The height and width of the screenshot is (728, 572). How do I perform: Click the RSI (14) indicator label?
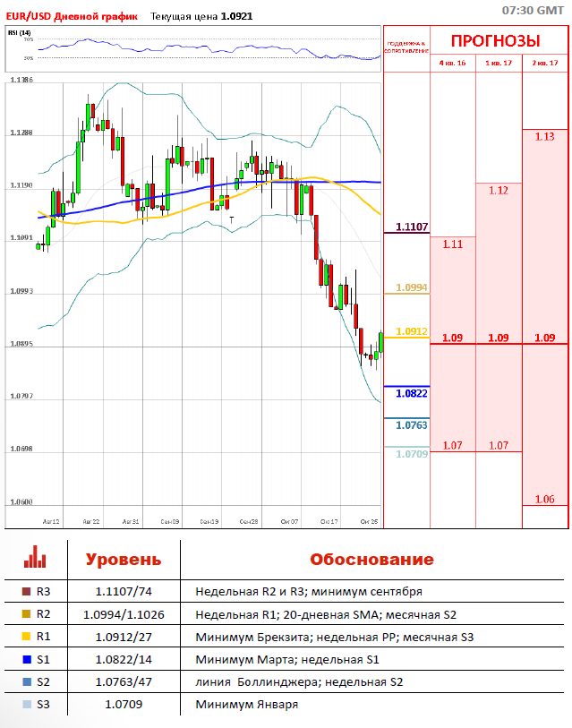[19, 32]
